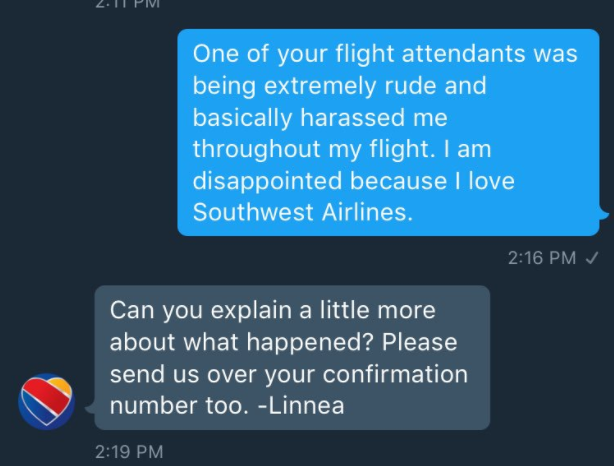Select the word "harassed" in blue bubble

(x=352, y=117)
